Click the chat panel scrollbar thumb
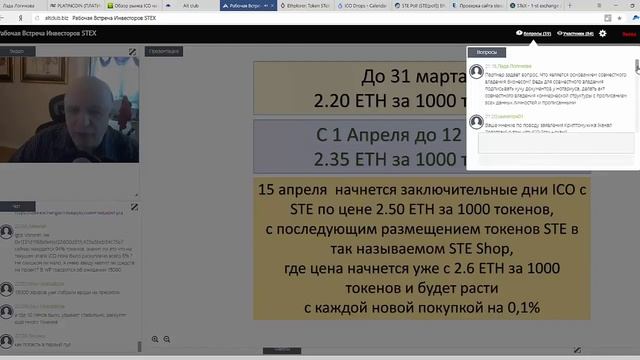640x360 pixels. click(140, 347)
